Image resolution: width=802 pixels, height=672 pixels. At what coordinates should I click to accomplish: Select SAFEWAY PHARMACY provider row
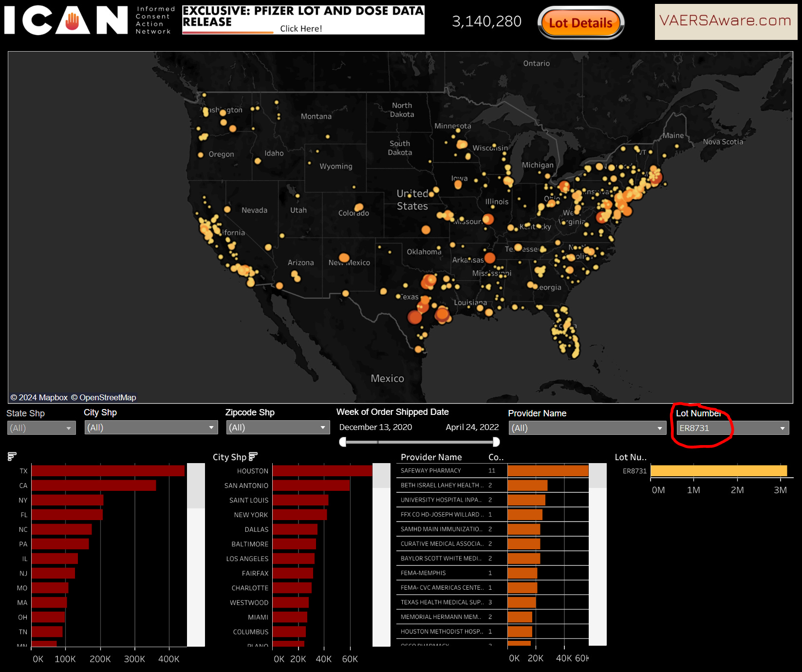tap(493, 470)
